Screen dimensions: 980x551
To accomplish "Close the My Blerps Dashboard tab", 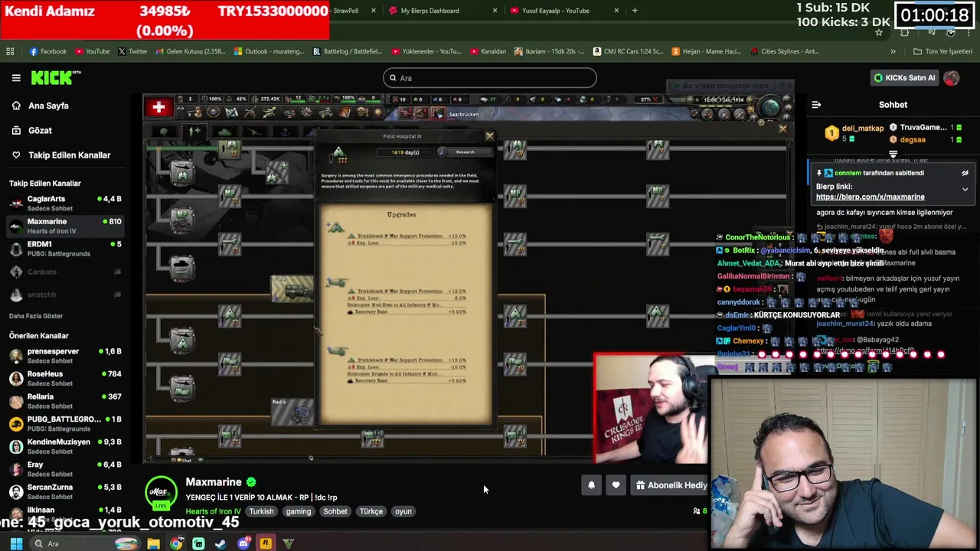I will coord(495,11).
